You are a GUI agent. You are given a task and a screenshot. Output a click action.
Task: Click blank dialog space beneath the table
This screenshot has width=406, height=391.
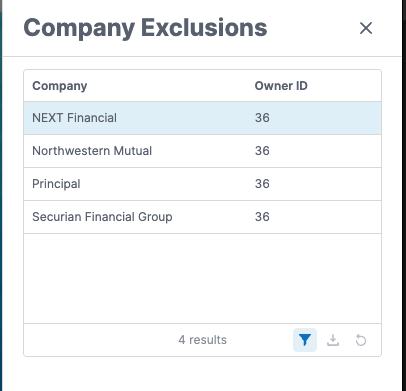202,374
